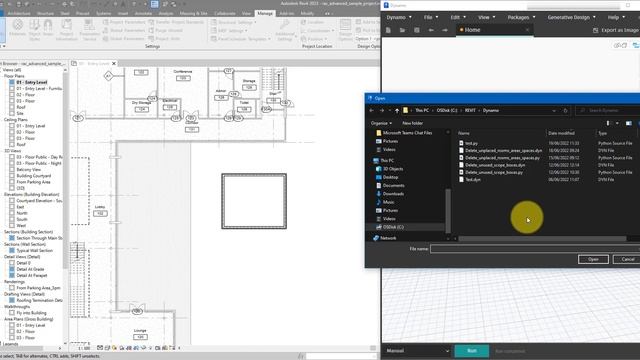Switch to Revit Modify ribbon tab

click(x=307, y=13)
